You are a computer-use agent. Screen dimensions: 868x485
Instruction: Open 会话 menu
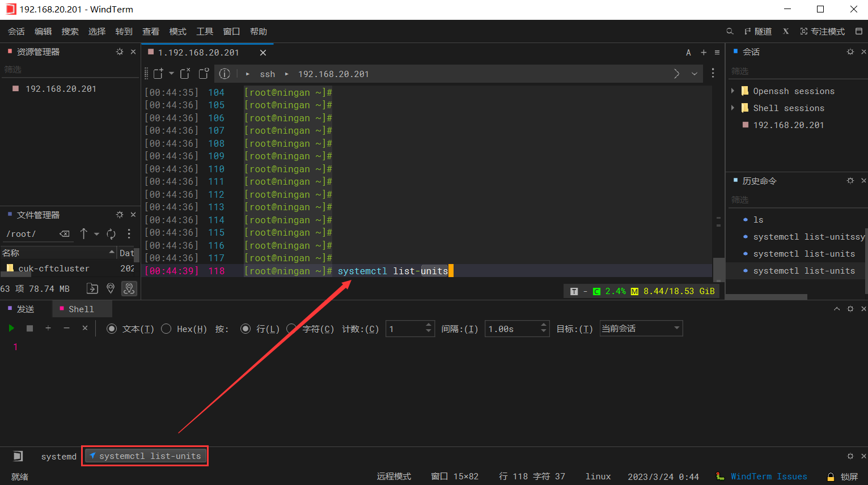tap(16, 32)
